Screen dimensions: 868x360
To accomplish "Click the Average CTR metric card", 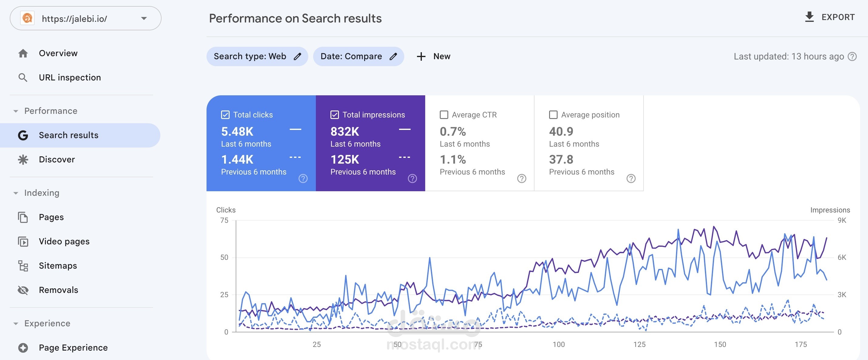I will point(480,143).
